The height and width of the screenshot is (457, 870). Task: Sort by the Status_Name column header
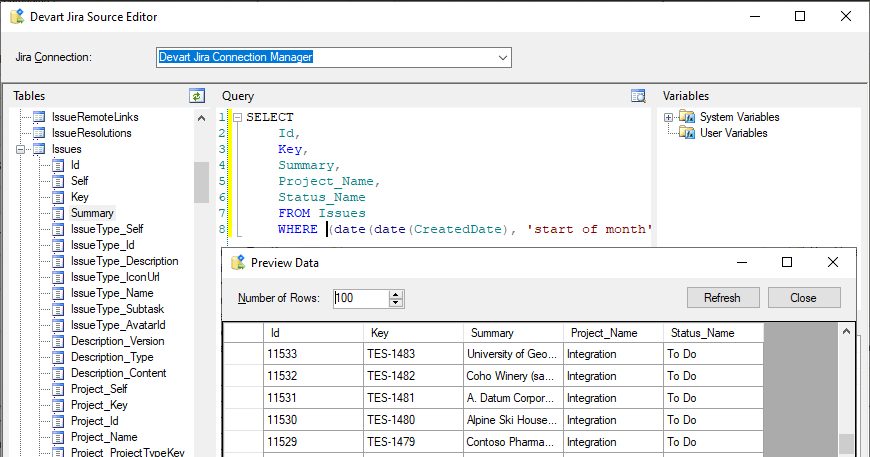(714, 333)
